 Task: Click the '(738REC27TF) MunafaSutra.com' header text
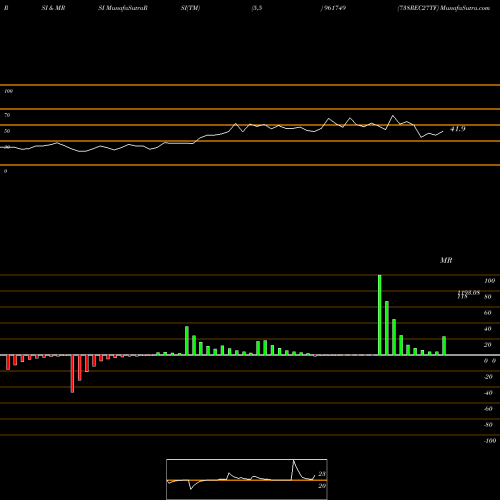click(444, 8)
